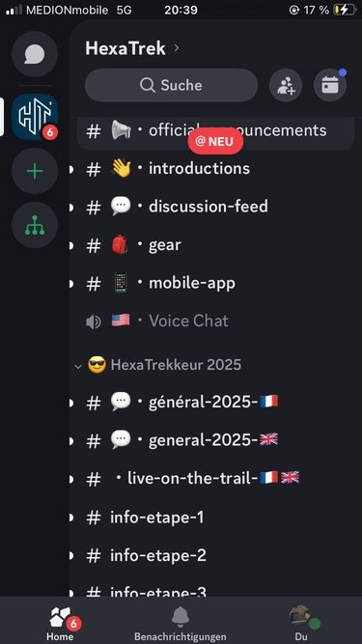Select the HexaTrek server icon
The image size is (362, 644).
35,117
